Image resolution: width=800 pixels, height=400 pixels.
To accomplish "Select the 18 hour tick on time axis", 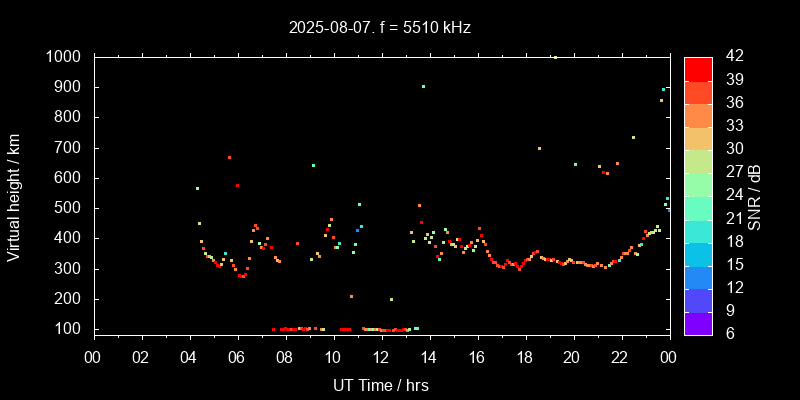I will (524, 356).
